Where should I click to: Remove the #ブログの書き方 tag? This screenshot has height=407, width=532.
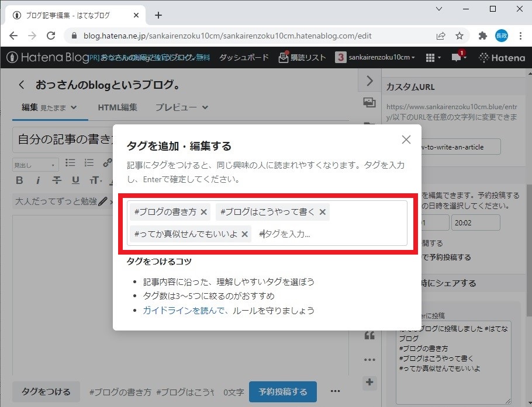pyautogui.click(x=203, y=212)
